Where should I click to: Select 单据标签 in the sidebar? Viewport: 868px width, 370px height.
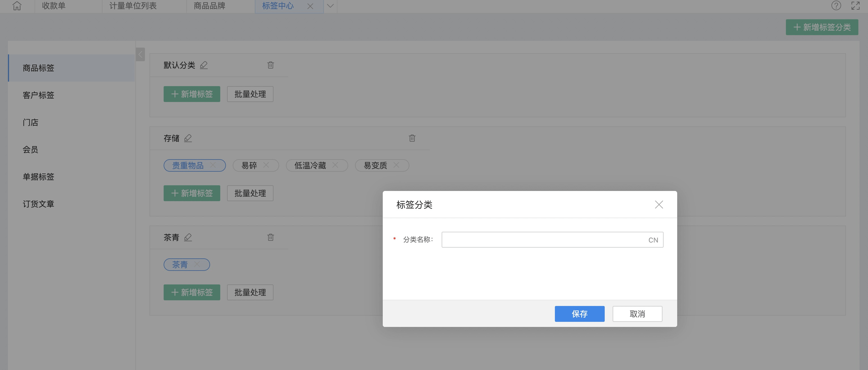click(x=39, y=177)
